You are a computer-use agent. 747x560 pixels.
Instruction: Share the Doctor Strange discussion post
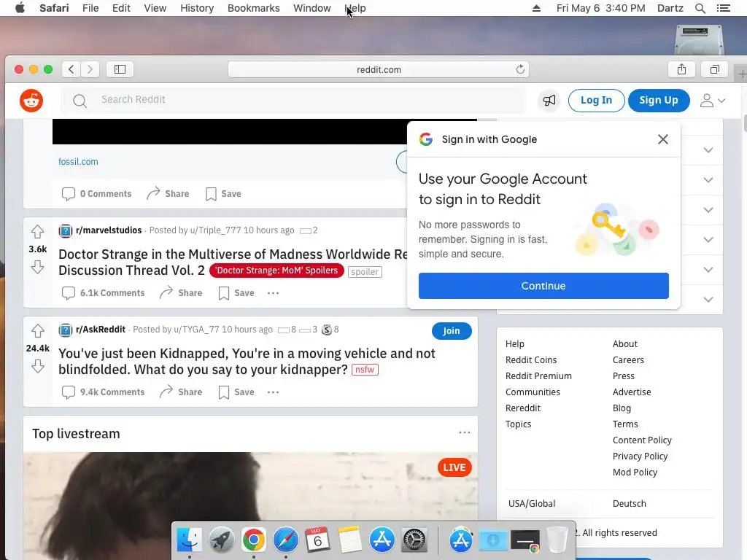(181, 293)
